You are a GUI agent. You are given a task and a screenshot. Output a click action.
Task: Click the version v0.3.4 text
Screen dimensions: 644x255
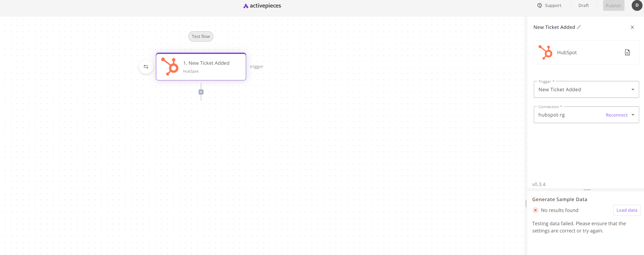(x=539, y=184)
